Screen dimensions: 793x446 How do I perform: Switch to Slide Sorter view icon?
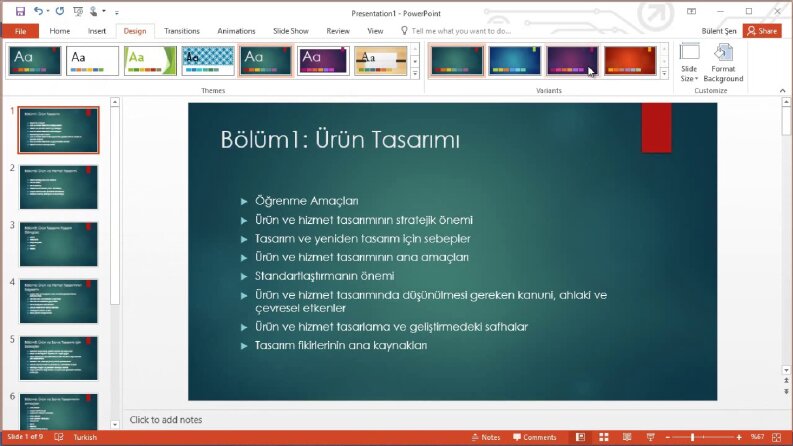tap(604, 437)
